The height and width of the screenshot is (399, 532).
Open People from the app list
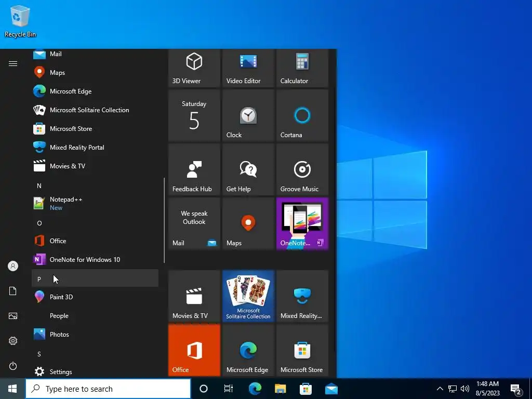[x=95, y=315]
